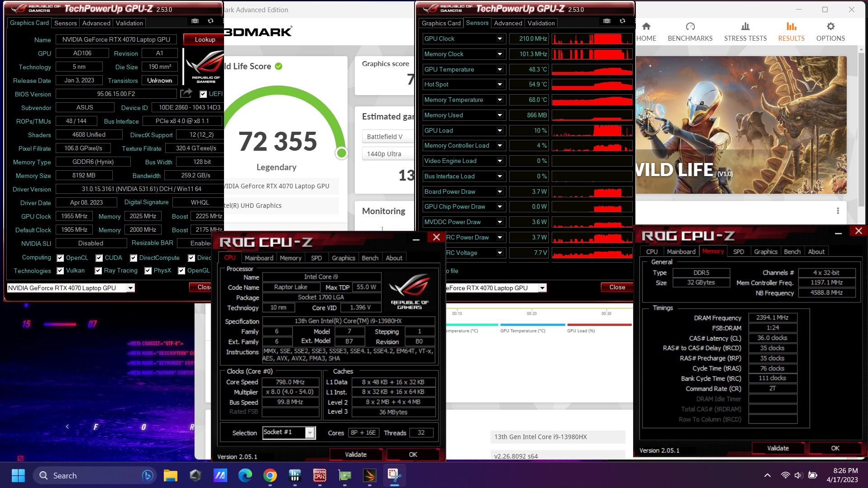Click the screenshot camera icon in left GPU-Z
Image resolution: width=868 pixels, height=488 pixels.
tap(195, 21)
